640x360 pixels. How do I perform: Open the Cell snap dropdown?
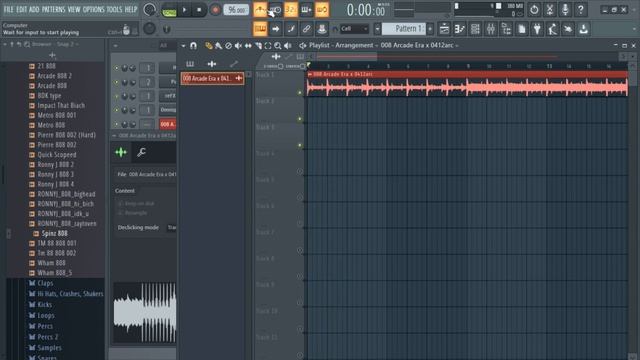coord(354,29)
